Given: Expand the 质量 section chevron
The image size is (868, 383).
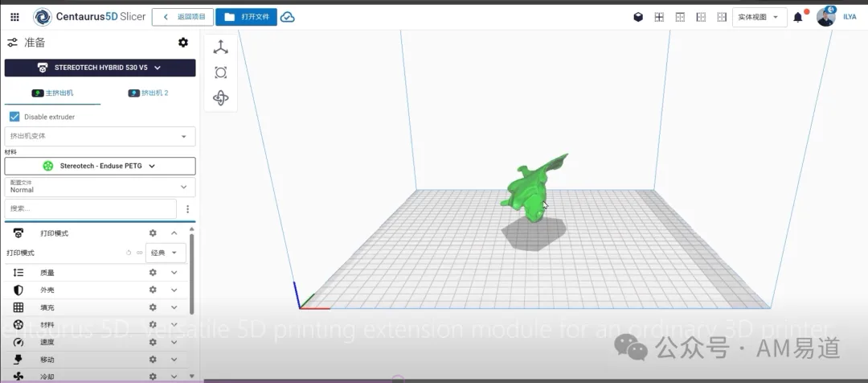Looking at the screenshot, I should click(174, 273).
